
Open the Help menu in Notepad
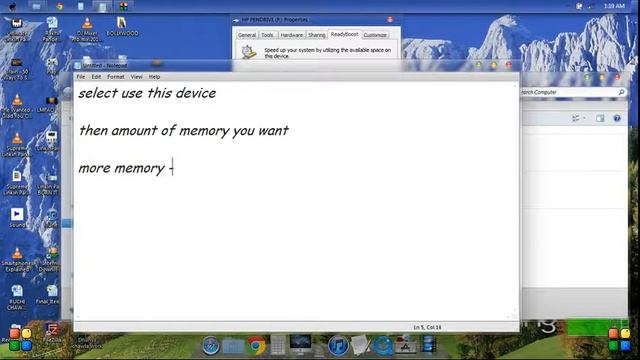154,77
